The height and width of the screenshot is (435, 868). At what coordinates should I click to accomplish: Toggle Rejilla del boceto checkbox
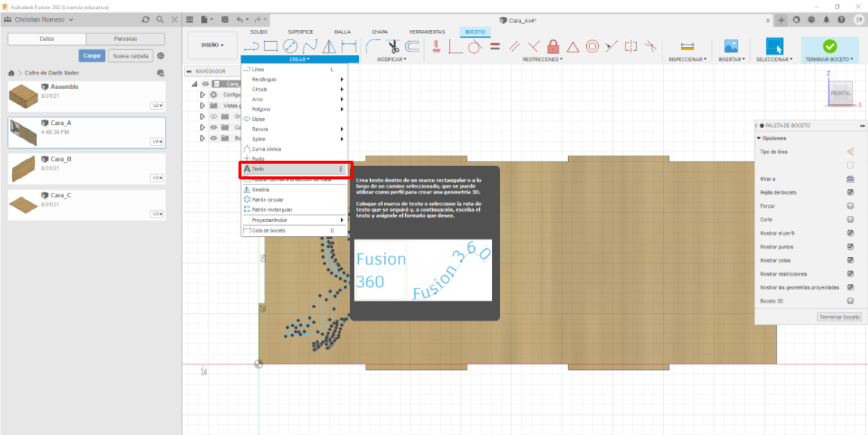[x=850, y=193]
